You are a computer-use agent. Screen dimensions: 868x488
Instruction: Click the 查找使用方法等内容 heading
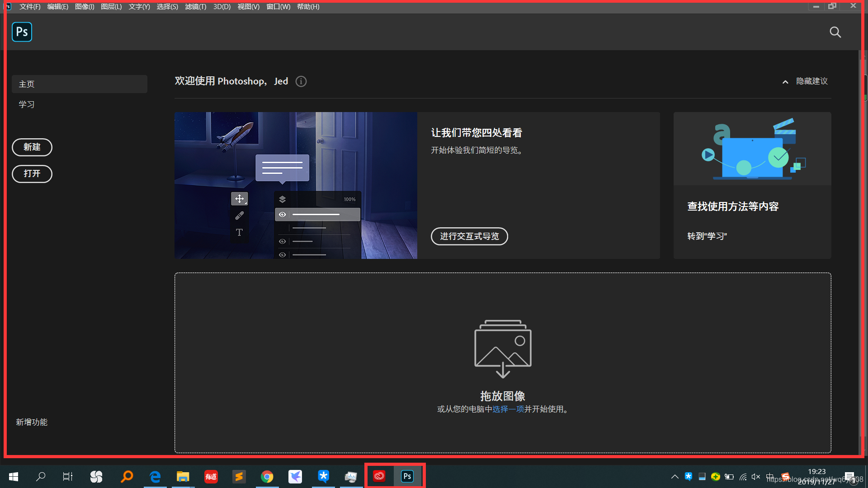pyautogui.click(x=733, y=206)
